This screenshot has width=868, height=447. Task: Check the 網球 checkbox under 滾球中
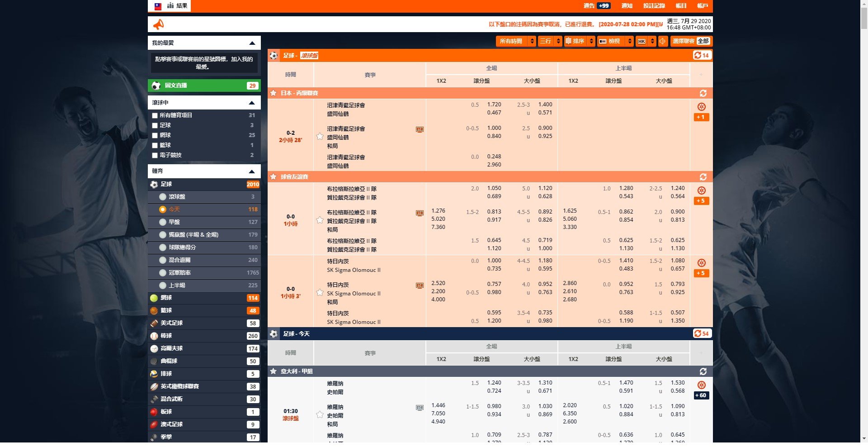pos(155,135)
